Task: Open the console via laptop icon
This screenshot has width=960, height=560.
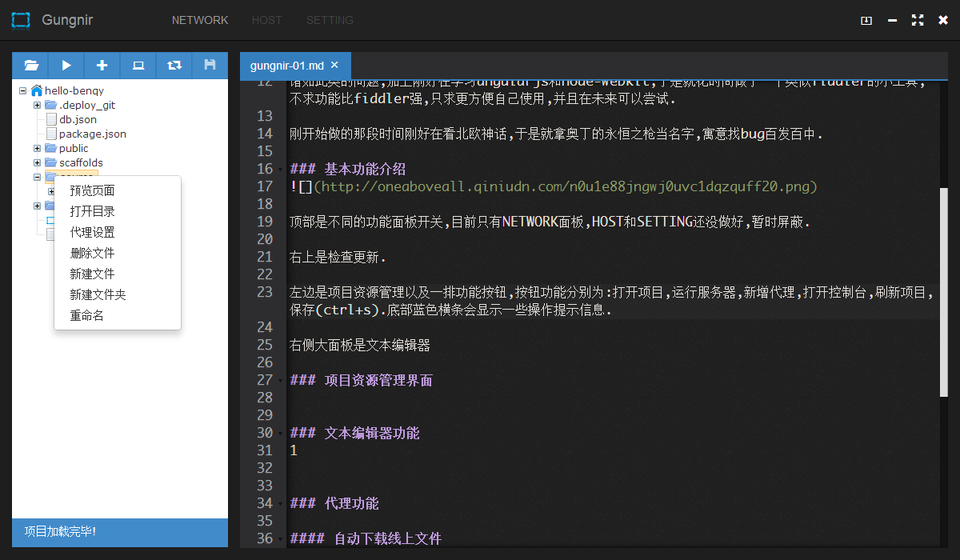Action: [x=138, y=66]
